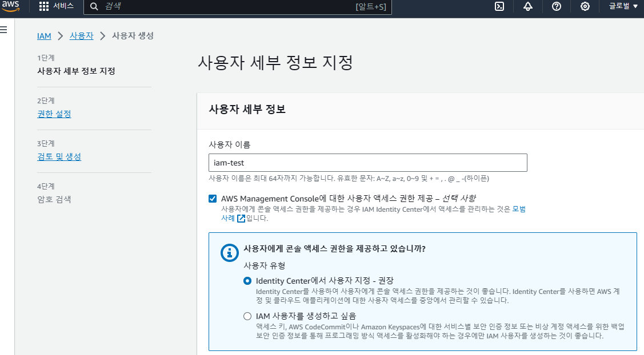Viewport: 644px width, 355px height.
Task: Select 'IAM 사용자를 생성하고 싶음' radio
Action: pyautogui.click(x=247, y=316)
